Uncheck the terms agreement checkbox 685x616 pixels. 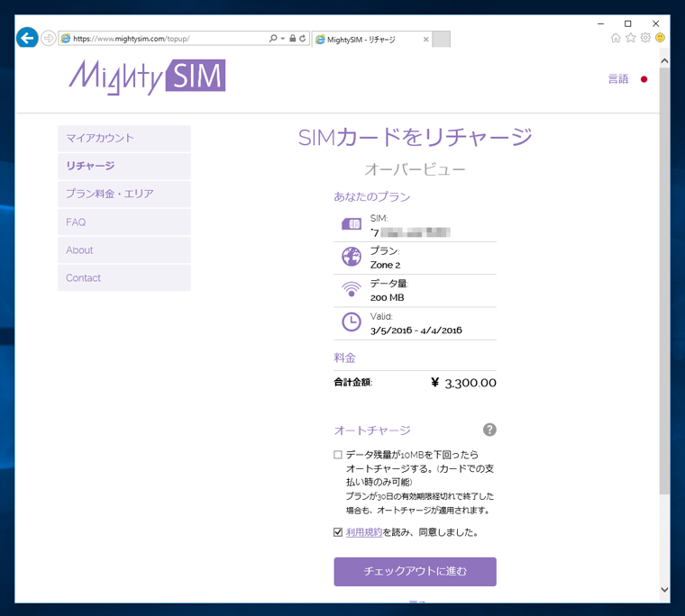(x=338, y=532)
